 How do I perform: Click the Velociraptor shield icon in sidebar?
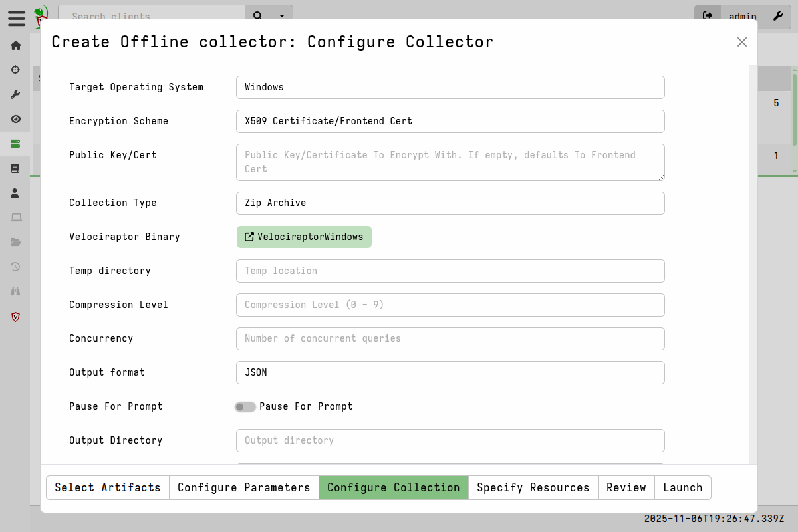tap(15, 317)
